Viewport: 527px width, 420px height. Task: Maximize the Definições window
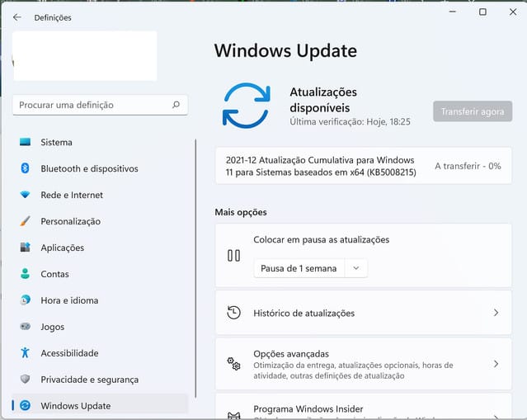point(482,12)
